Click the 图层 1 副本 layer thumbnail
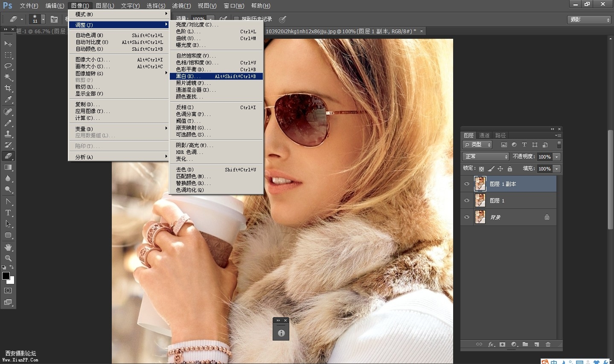614x364 pixels. coord(480,184)
